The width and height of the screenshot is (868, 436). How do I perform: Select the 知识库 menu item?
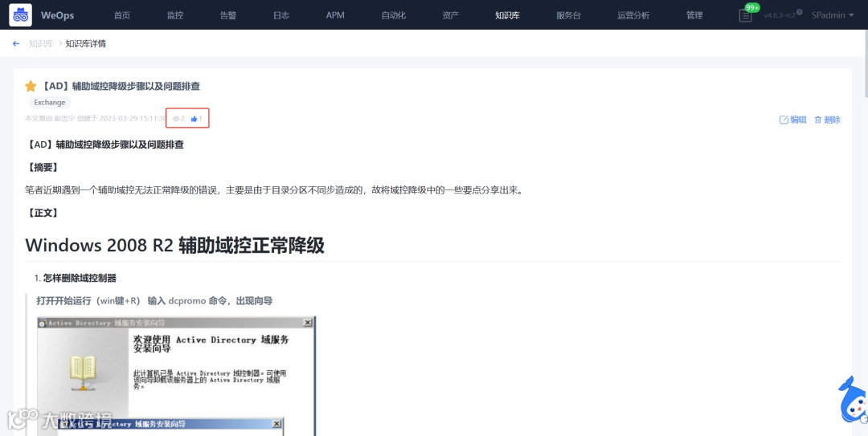[x=508, y=15]
